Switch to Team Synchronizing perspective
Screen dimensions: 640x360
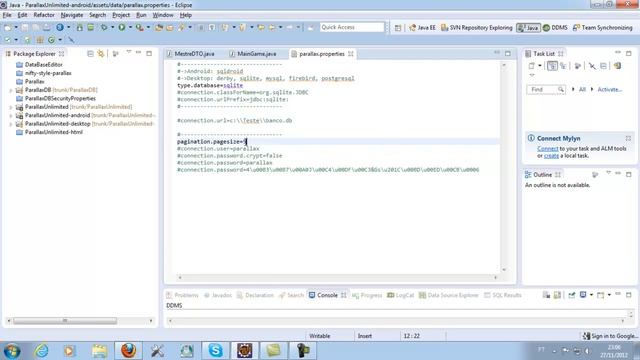point(603,28)
